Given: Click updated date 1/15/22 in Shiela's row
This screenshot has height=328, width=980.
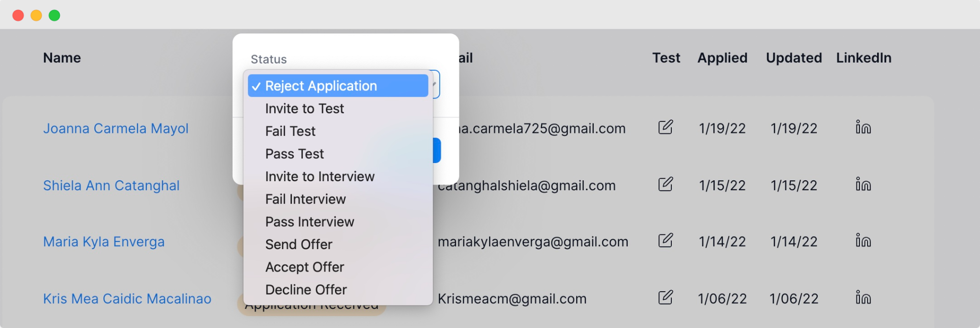Looking at the screenshot, I should [x=794, y=186].
